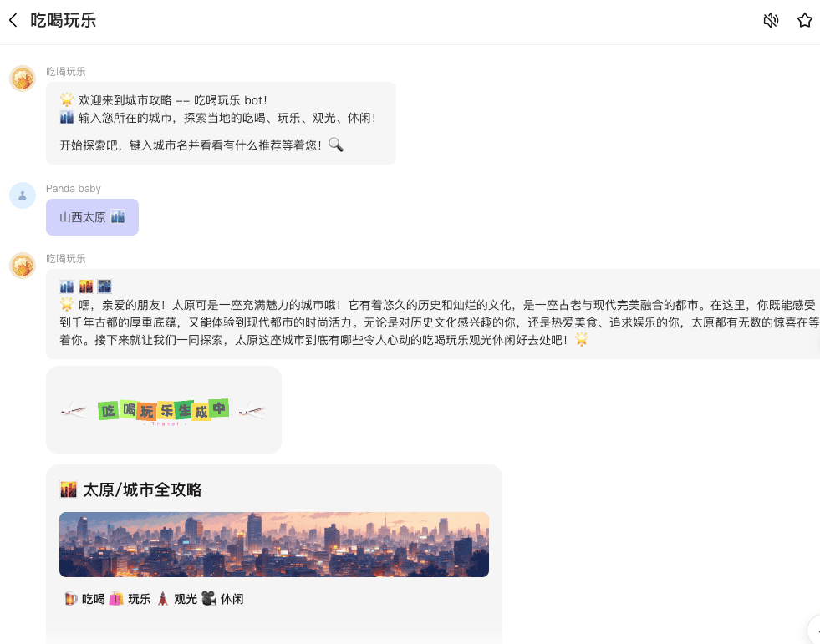Image resolution: width=820 pixels, height=644 pixels.
Task: Click the Taiyuan introduction paragraph bubble
Action: click(435, 314)
